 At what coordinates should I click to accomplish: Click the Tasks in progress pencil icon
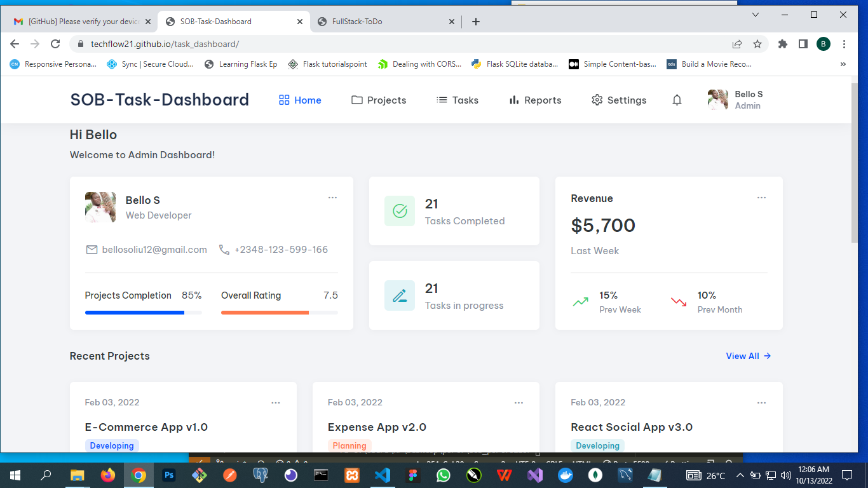pyautogui.click(x=400, y=295)
